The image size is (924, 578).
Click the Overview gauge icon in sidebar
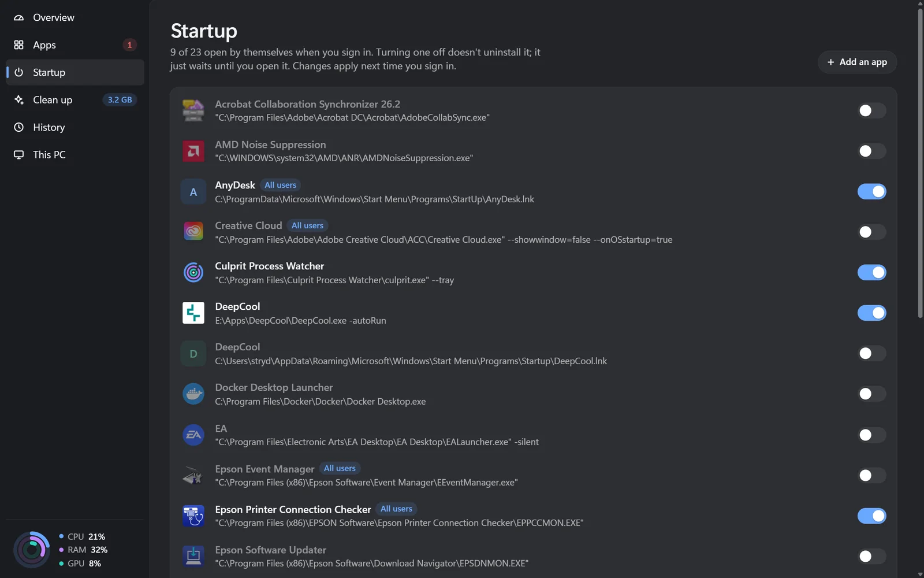[x=19, y=17]
